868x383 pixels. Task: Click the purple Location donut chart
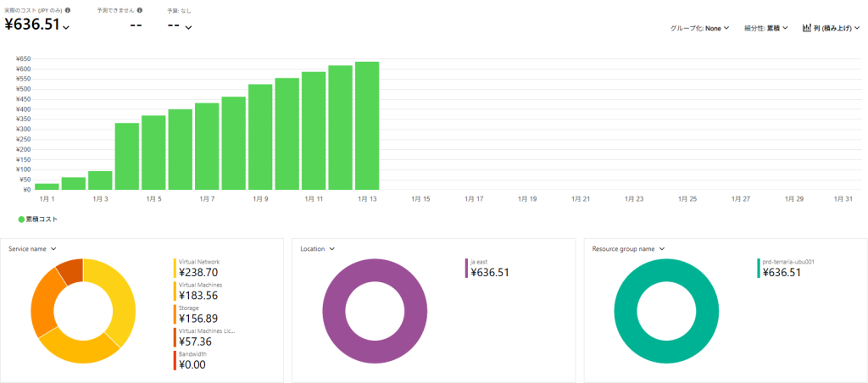(x=375, y=311)
